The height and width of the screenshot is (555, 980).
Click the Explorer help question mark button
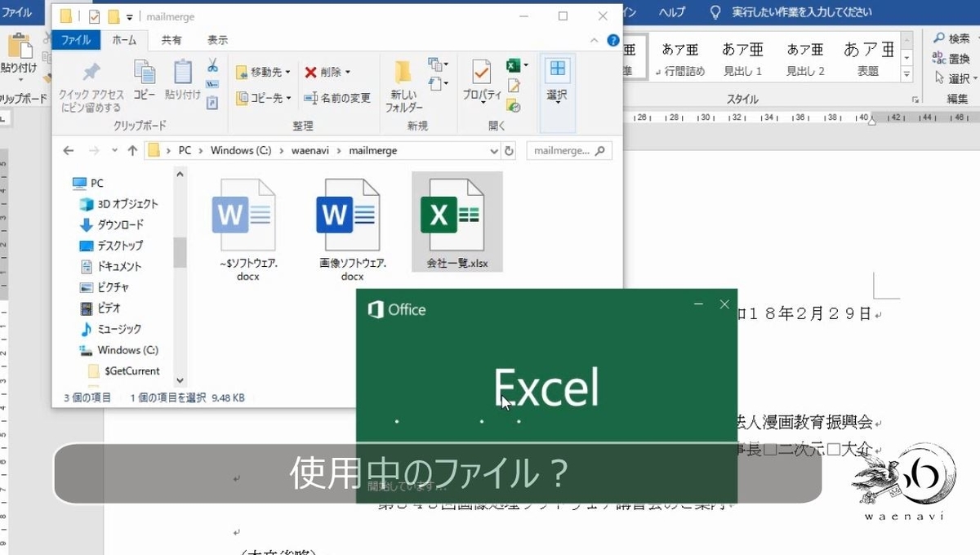[x=613, y=41]
